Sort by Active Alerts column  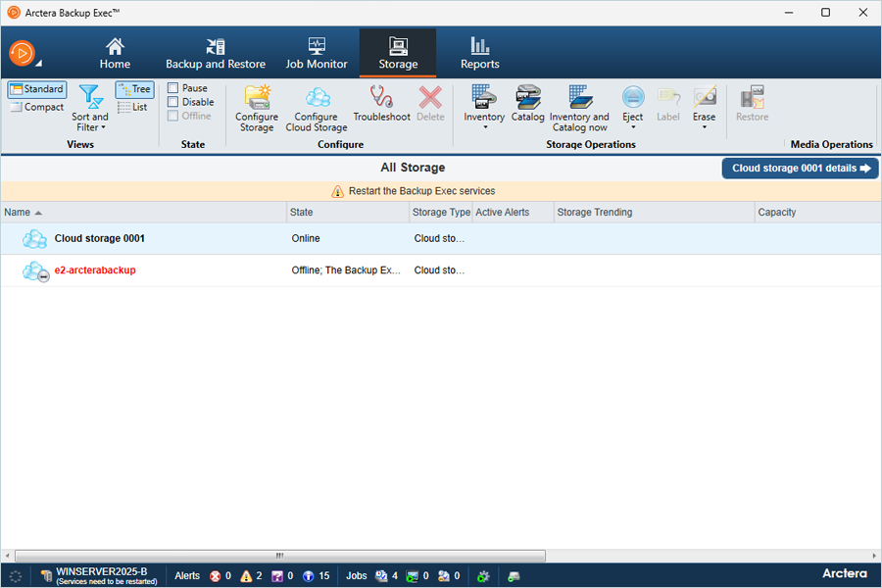[x=513, y=212]
